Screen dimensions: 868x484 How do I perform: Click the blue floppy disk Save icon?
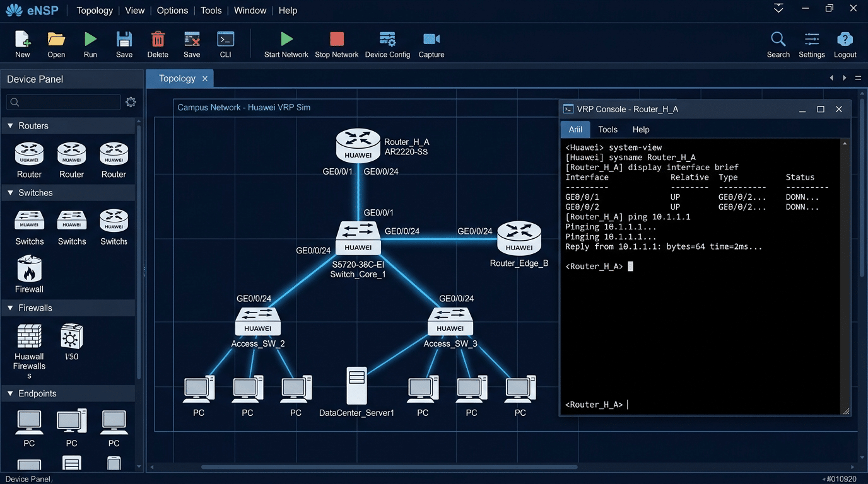124,39
